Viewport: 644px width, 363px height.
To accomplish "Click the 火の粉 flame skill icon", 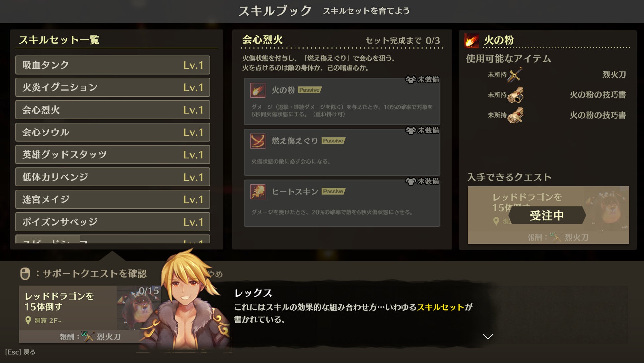I will (x=258, y=90).
